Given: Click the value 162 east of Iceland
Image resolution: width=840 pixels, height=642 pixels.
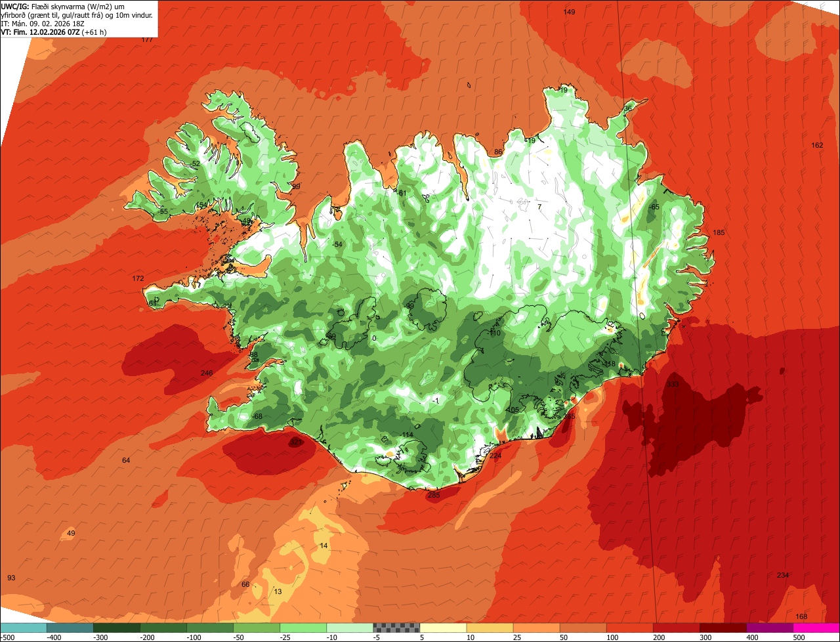Looking at the screenshot, I should (x=817, y=145).
